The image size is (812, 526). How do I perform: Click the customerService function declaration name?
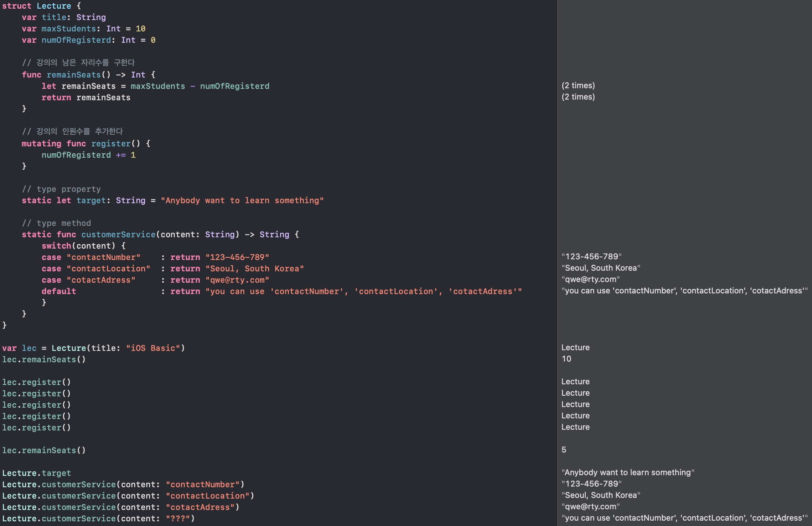point(118,235)
